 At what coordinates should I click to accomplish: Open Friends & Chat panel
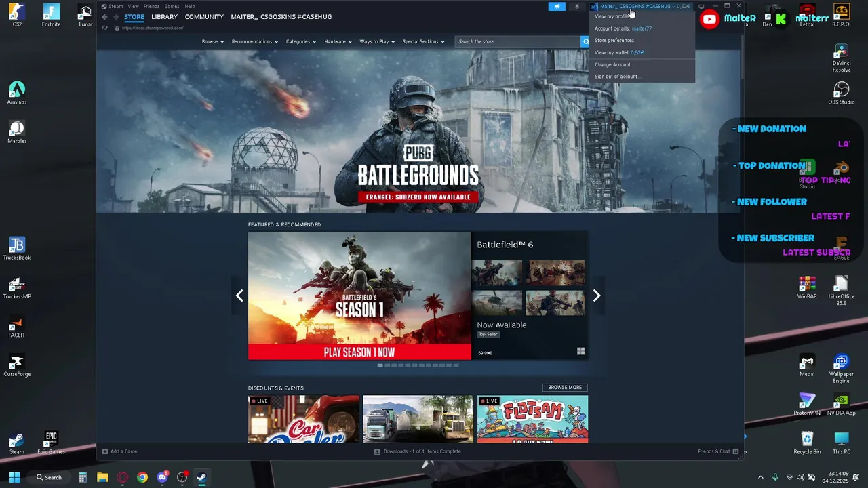tap(718, 451)
